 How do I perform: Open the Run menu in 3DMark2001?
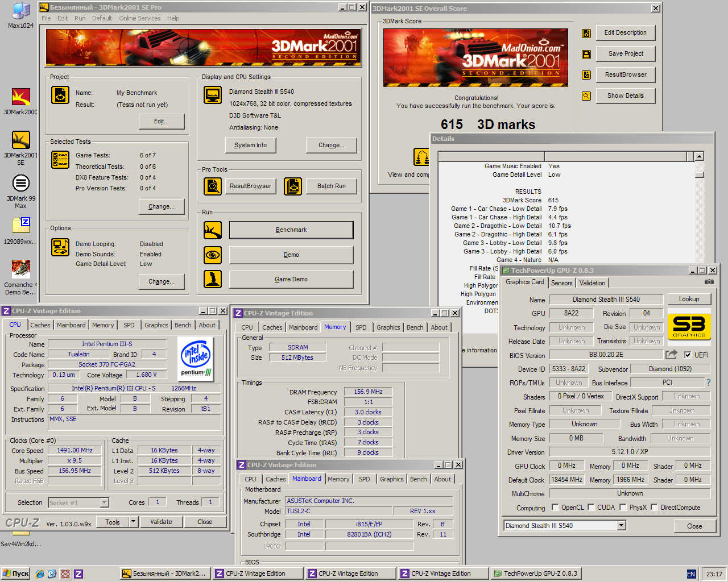[x=80, y=18]
